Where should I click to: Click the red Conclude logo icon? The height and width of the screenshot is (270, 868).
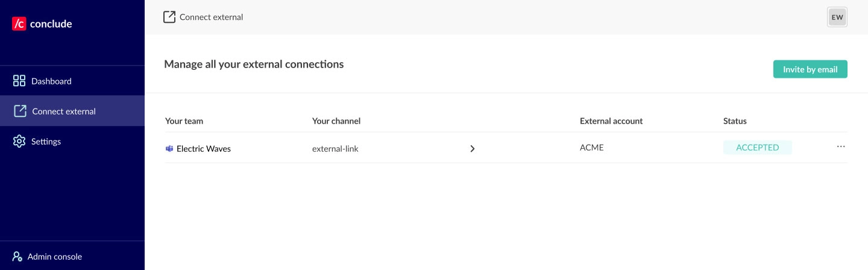19,24
